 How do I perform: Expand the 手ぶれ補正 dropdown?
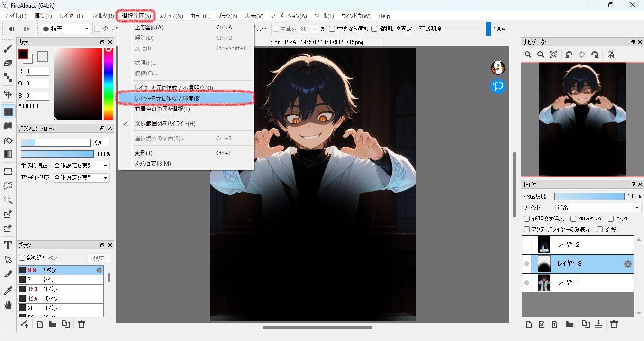(x=81, y=166)
